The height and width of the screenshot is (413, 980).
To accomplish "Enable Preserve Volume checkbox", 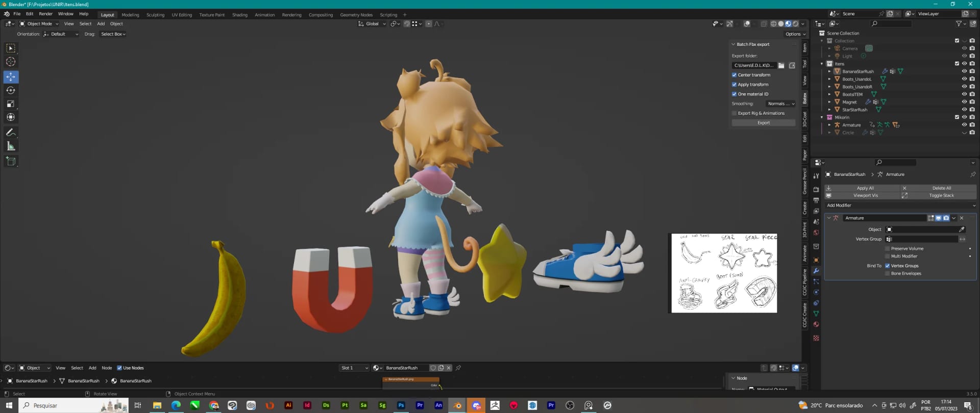I will [x=888, y=249].
